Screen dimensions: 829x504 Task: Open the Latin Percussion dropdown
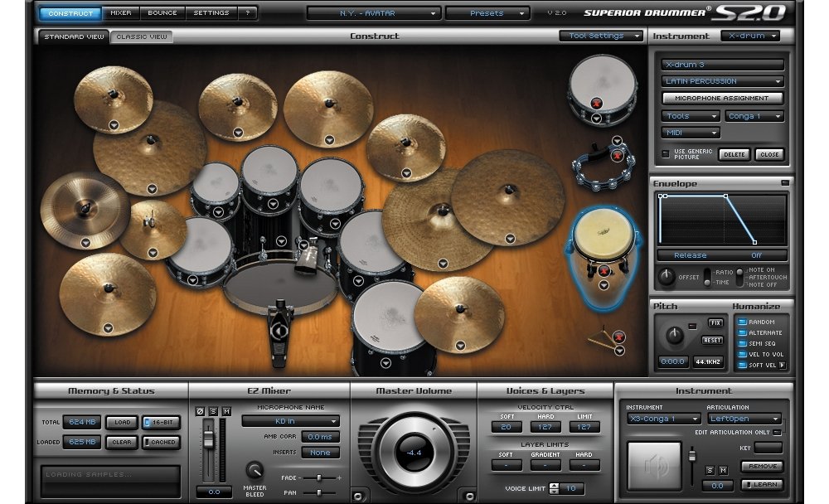coord(722,81)
